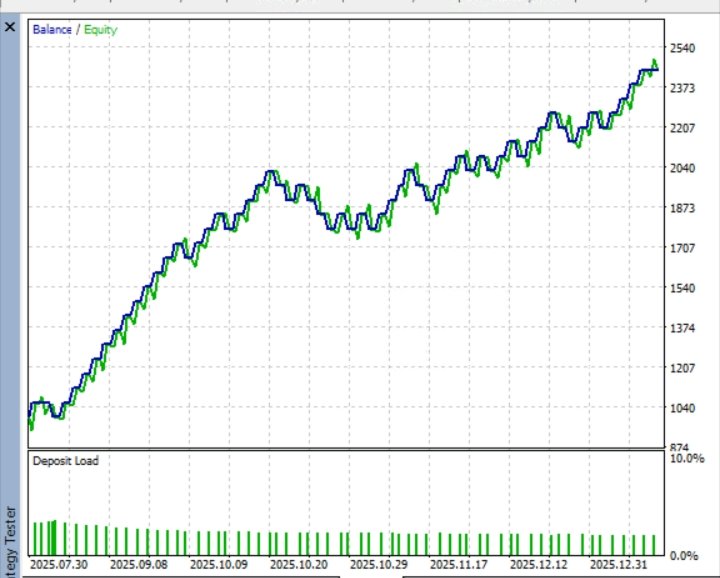
Task: Select the 2040 value on the balance axis
Action: pos(682,168)
